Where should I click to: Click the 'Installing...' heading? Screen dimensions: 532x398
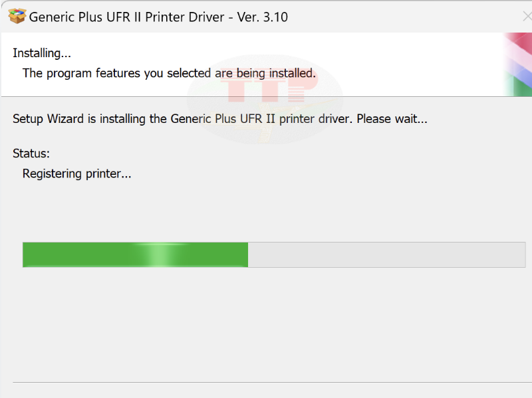[x=41, y=52]
